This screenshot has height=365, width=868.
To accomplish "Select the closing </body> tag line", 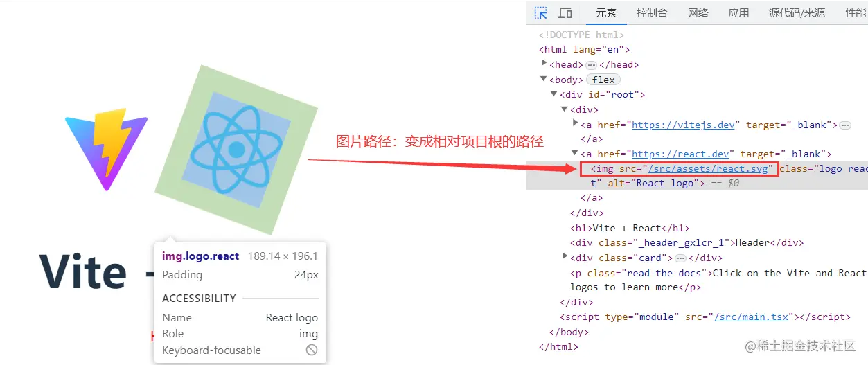I will coord(569,332).
